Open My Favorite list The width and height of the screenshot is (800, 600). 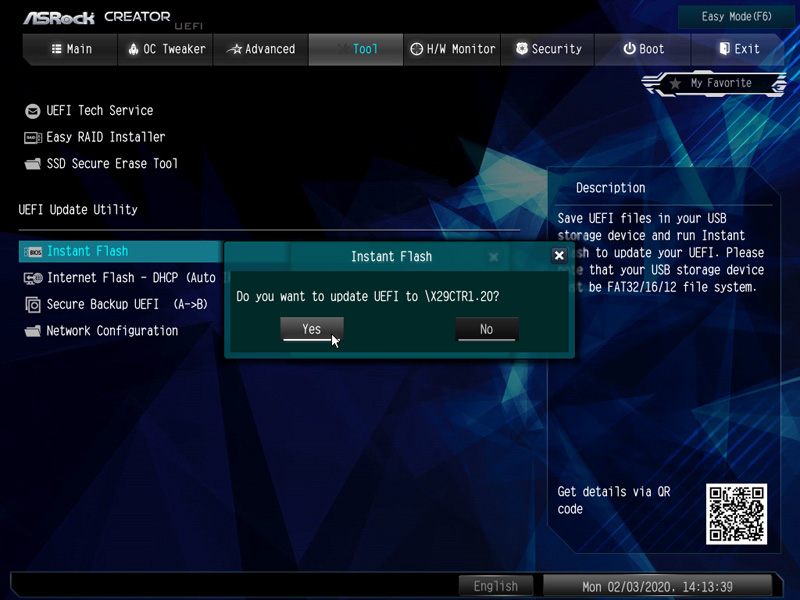pos(714,83)
